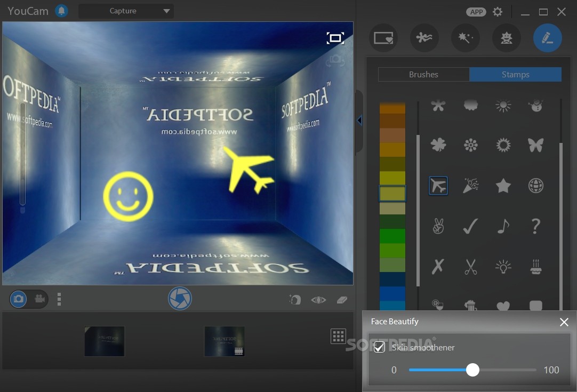The width and height of the screenshot is (577, 392).
Task: Choose the heart stamp
Action: click(503, 306)
